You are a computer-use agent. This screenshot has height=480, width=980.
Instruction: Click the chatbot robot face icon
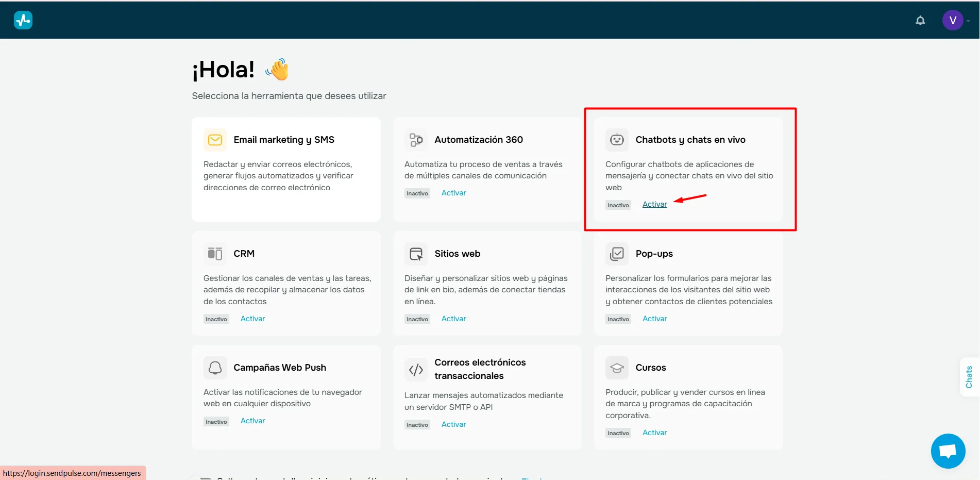click(617, 140)
